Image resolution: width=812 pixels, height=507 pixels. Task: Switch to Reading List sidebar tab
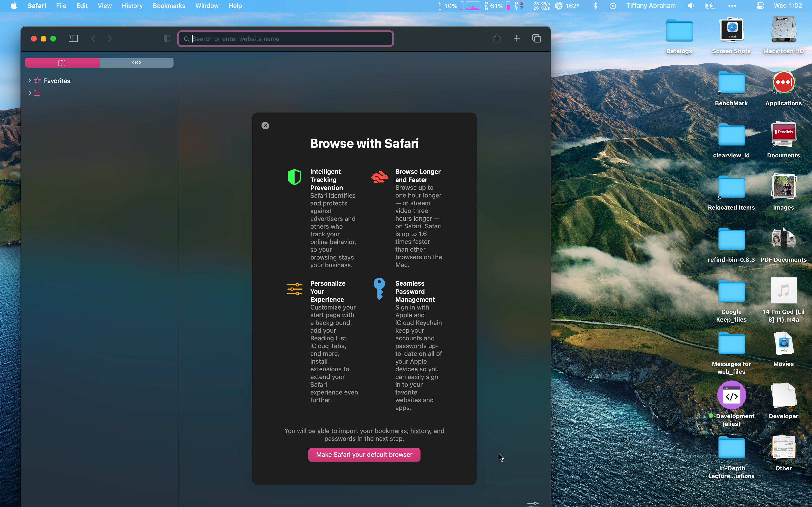tap(136, 63)
